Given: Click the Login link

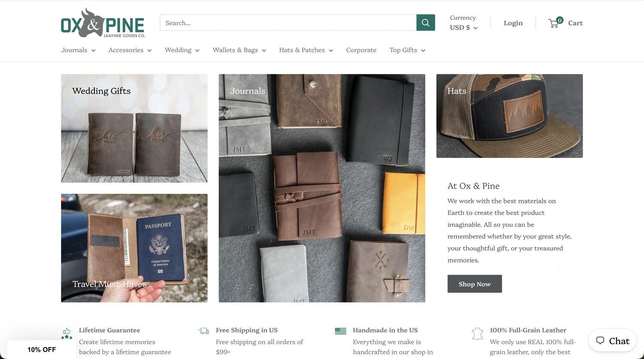Looking at the screenshot, I should point(513,23).
